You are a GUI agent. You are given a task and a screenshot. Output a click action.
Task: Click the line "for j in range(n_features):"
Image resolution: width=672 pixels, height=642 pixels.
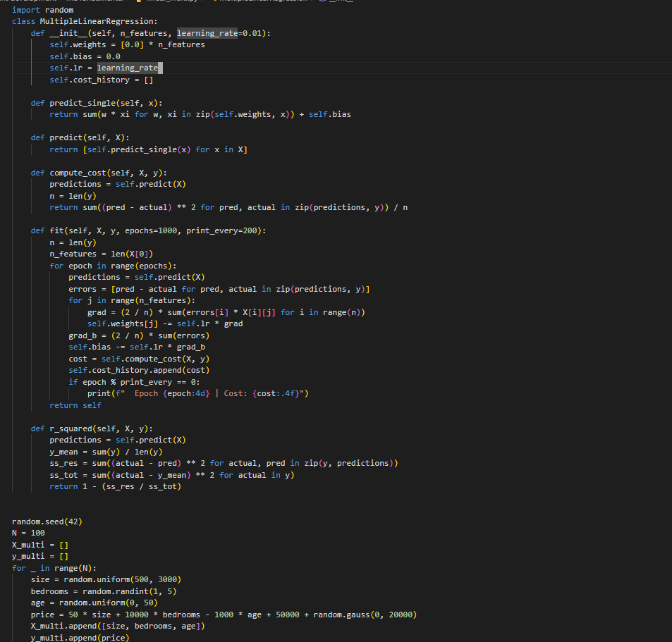click(x=132, y=301)
